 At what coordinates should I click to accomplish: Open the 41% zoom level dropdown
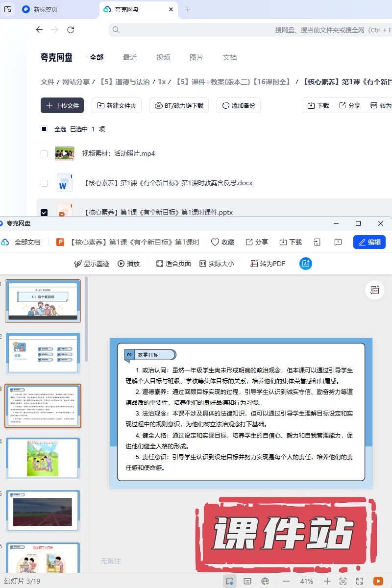click(307, 581)
